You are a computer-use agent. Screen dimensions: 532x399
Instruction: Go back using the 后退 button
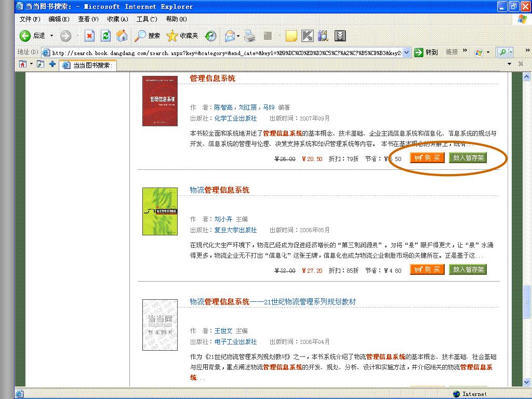click(x=32, y=36)
